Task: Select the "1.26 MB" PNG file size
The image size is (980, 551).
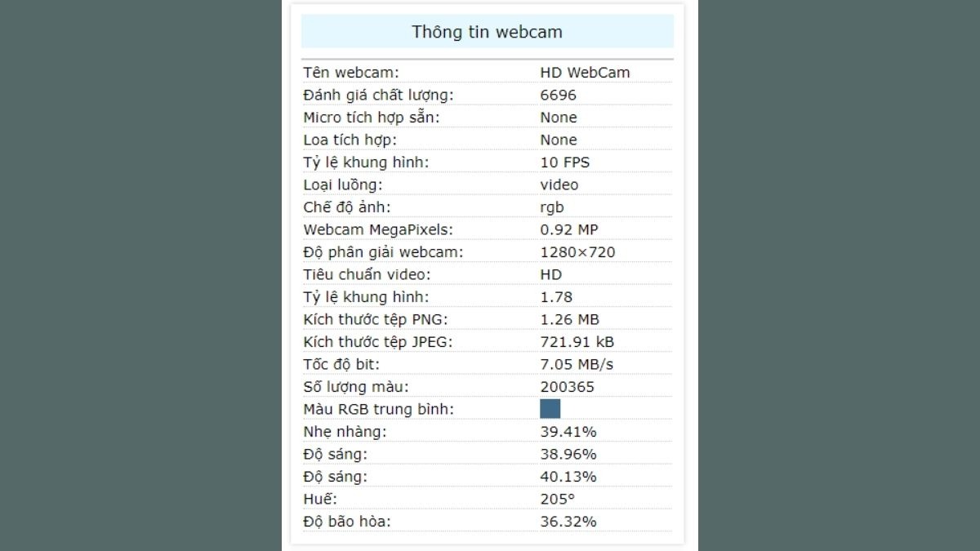Action: pyautogui.click(x=569, y=319)
